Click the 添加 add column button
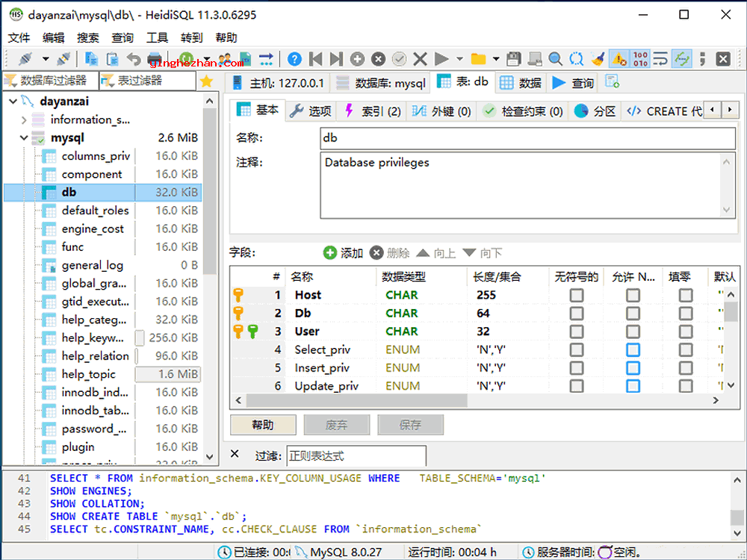 [343, 253]
